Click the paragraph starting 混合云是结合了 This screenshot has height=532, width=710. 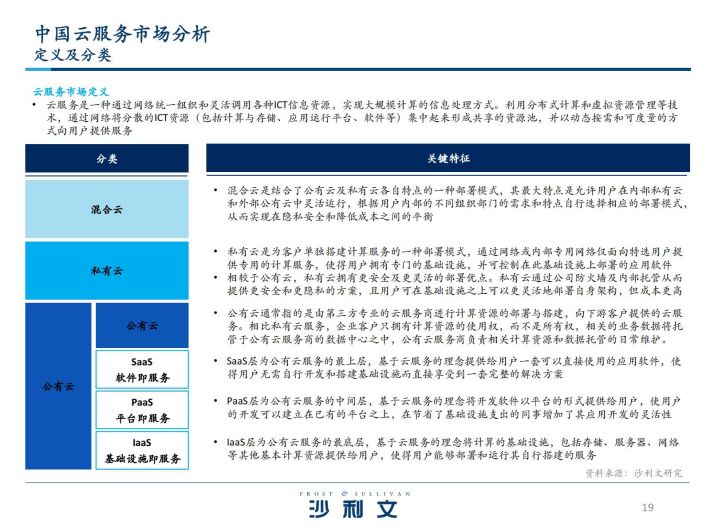[457, 203]
